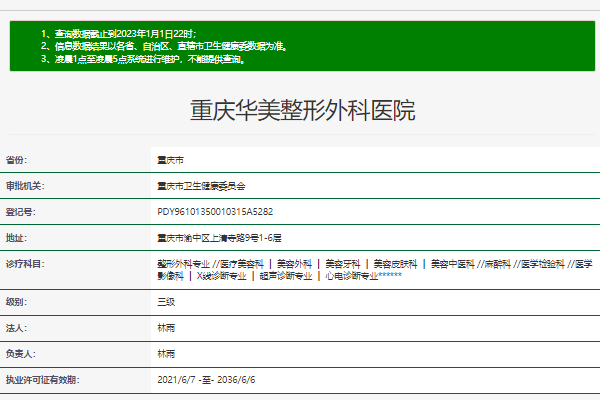This screenshot has height=400, width=600.
Task: Click the 执业许可证有效期 label
Action: click(42, 380)
